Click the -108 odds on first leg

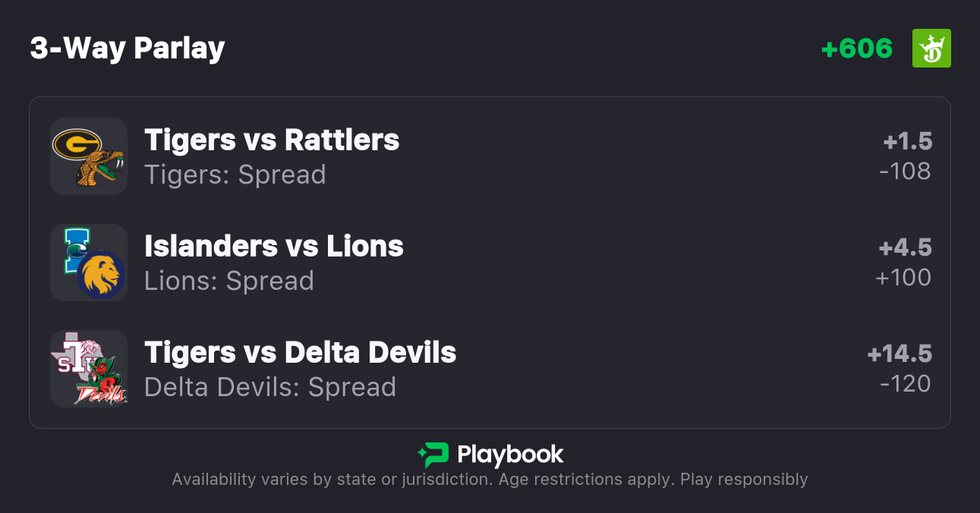pyautogui.click(x=905, y=172)
